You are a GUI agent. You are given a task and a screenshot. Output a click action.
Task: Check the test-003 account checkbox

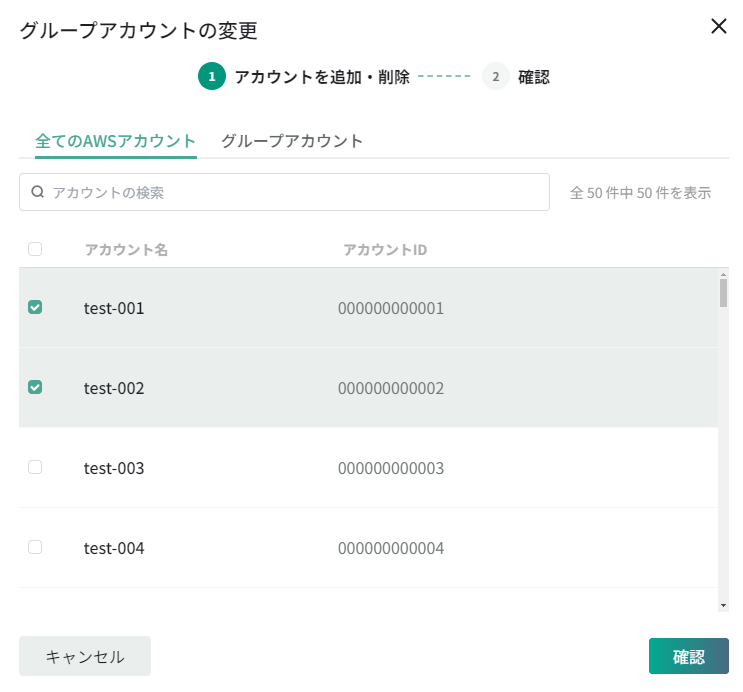point(35,467)
